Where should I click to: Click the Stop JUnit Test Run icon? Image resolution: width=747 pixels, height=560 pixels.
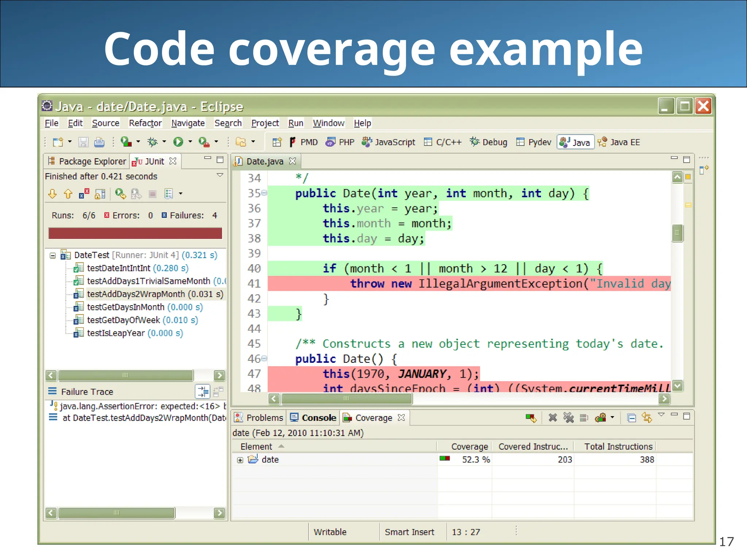coord(152,194)
